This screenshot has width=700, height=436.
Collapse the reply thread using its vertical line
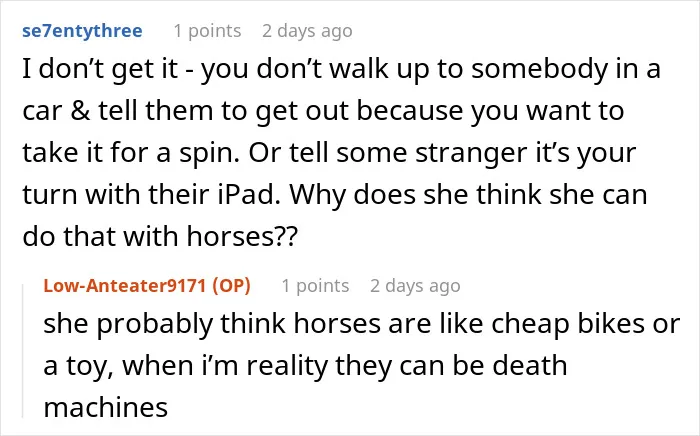[23, 350]
